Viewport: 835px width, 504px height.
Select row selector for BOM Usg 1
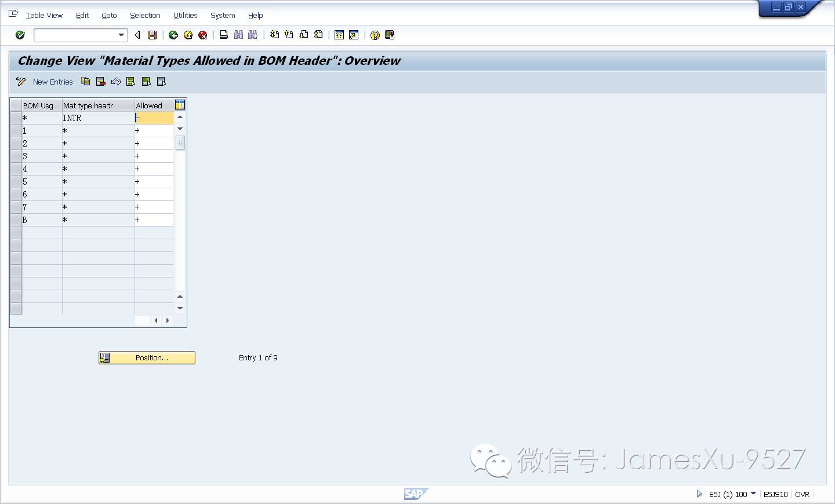click(x=16, y=131)
